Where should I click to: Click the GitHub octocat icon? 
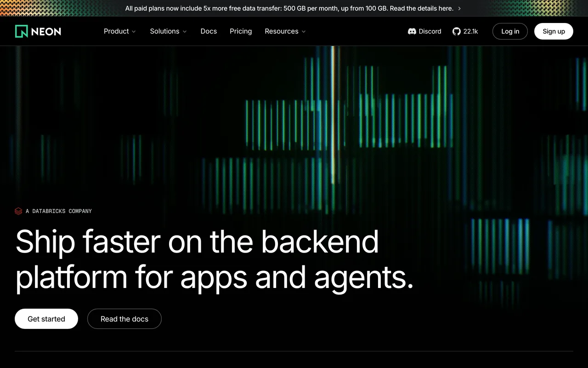[x=456, y=31]
